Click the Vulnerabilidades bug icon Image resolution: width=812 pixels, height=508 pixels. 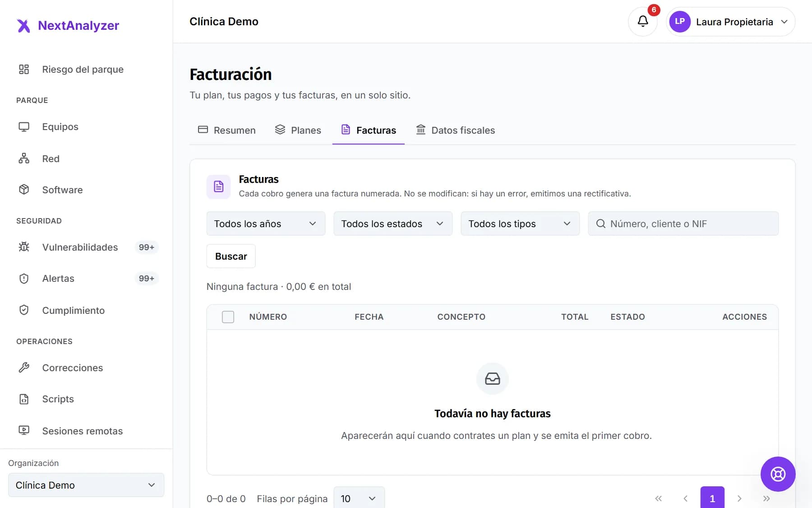[x=24, y=247]
